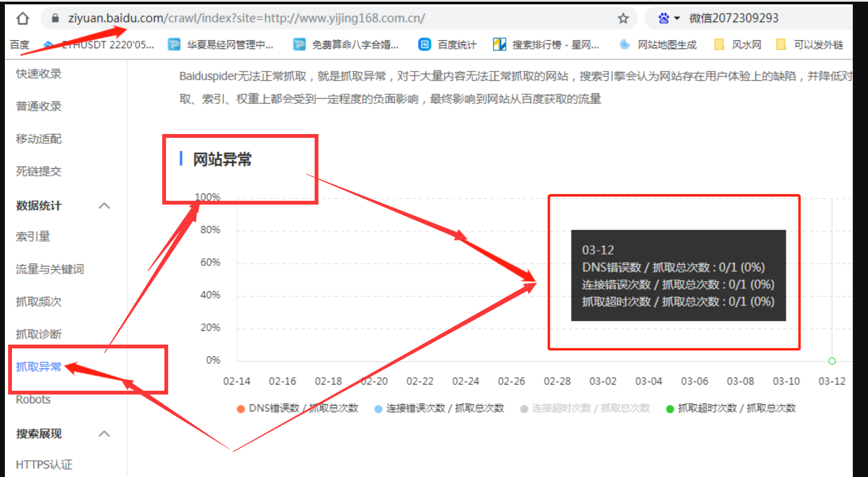The height and width of the screenshot is (477, 868).
Task: Open the 网站地图生成 bookmark icon
Action: 625,44
